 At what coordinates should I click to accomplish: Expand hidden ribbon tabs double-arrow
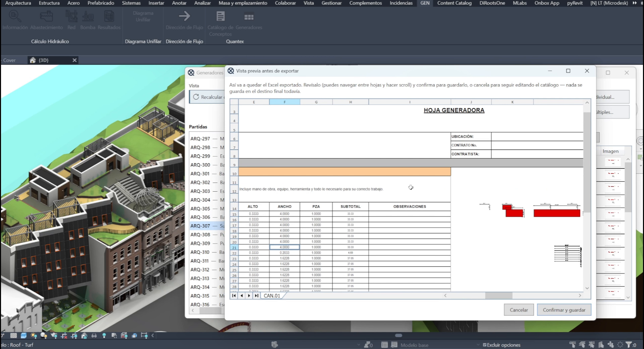coord(635,3)
